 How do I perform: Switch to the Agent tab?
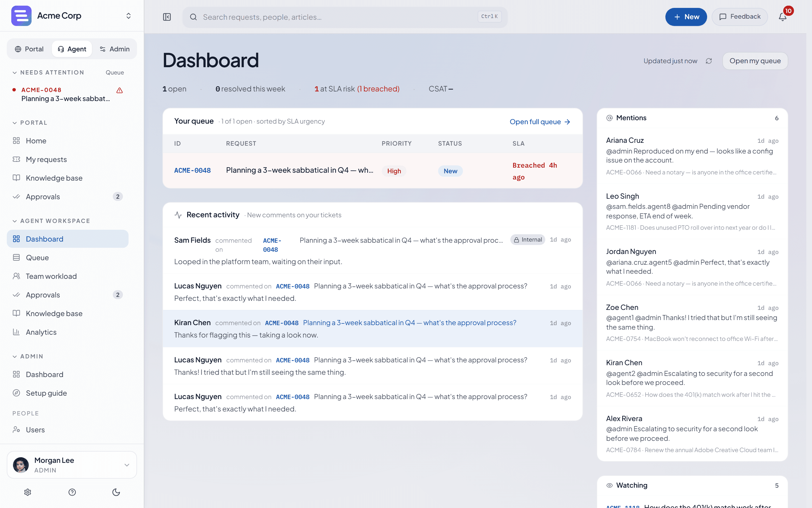(72, 49)
